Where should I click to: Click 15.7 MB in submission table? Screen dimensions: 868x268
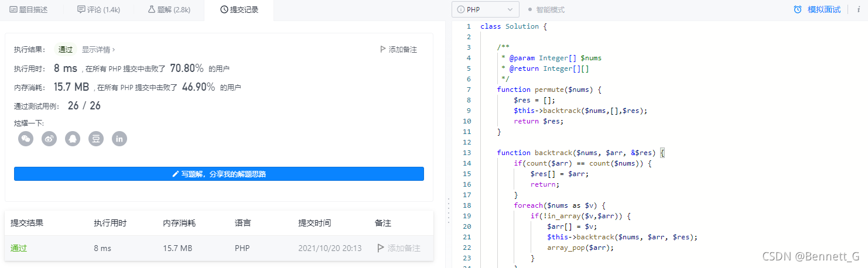(177, 248)
